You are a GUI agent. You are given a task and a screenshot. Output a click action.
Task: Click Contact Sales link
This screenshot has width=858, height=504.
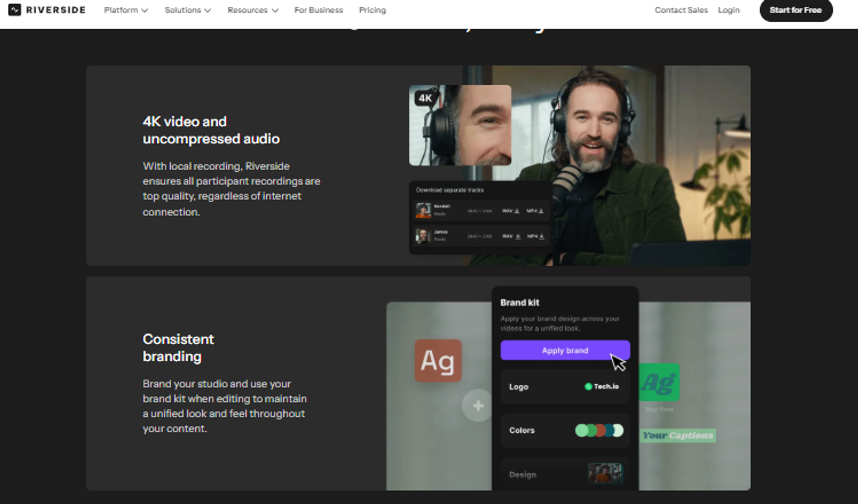tap(681, 10)
